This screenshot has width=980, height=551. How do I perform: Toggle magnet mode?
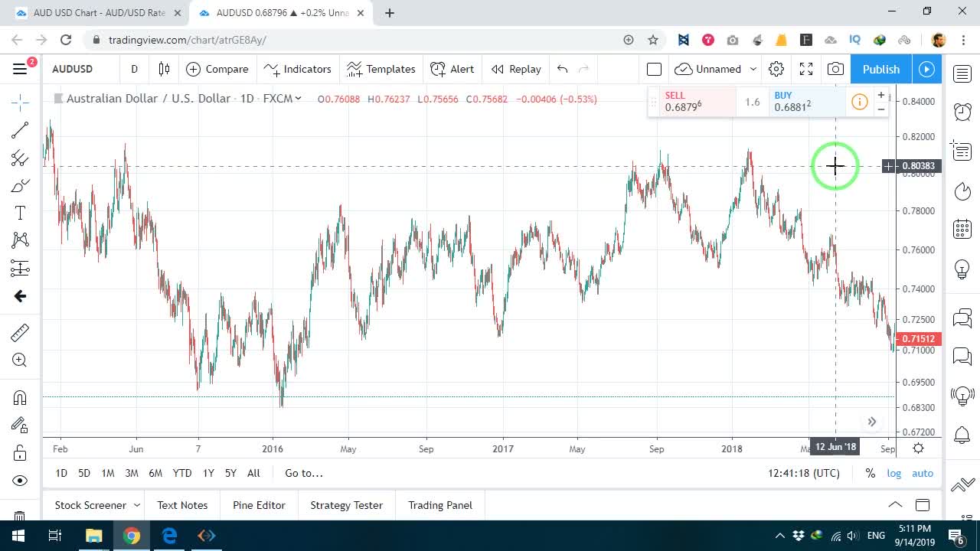(x=20, y=397)
